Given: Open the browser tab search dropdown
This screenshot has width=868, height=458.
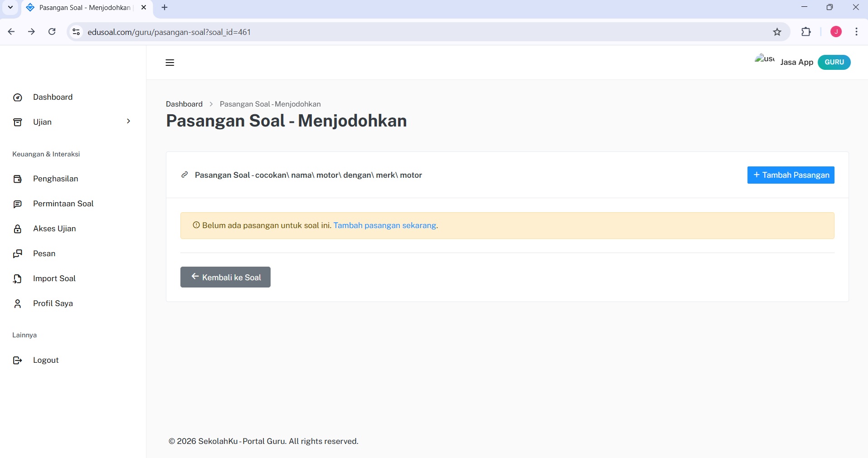Looking at the screenshot, I should 10,7.
